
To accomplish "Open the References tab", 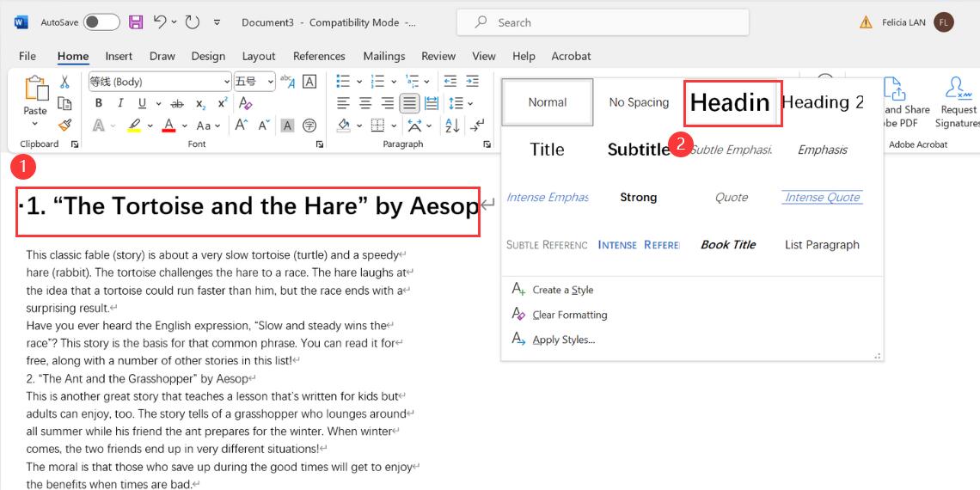I will click(319, 56).
